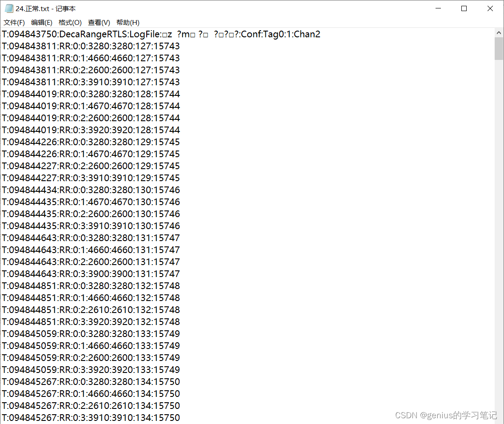Image resolution: width=504 pixels, height=424 pixels.
Task: Open the 文件(F) menu
Action: click(14, 22)
